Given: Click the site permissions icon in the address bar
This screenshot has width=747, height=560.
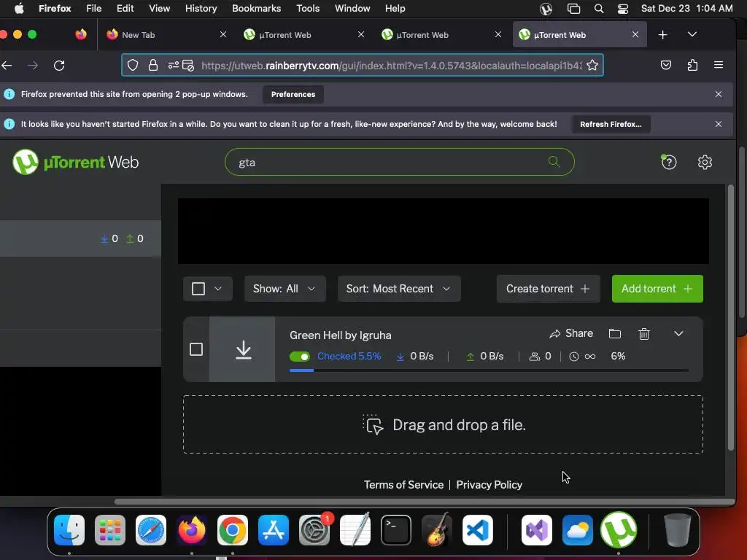Looking at the screenshot, I should [174, 65].
